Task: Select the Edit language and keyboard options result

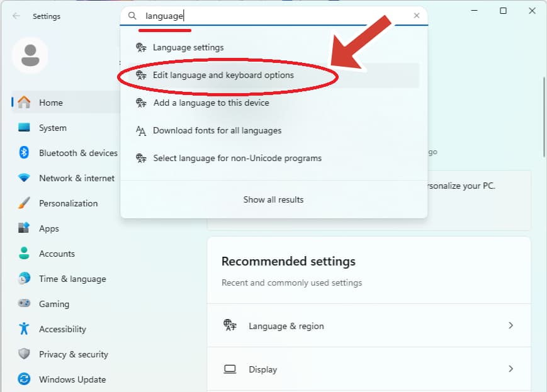Action: [223, 74]
